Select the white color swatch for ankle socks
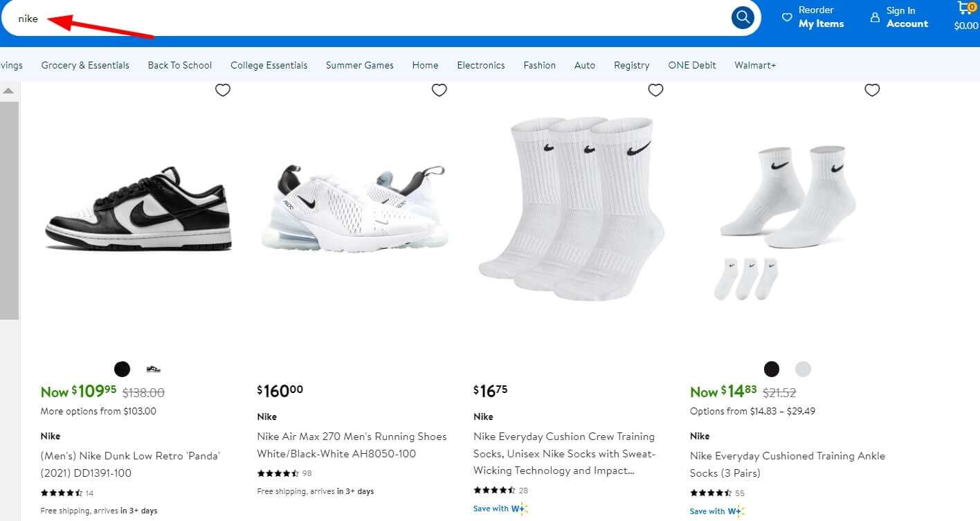 point(803,369)
